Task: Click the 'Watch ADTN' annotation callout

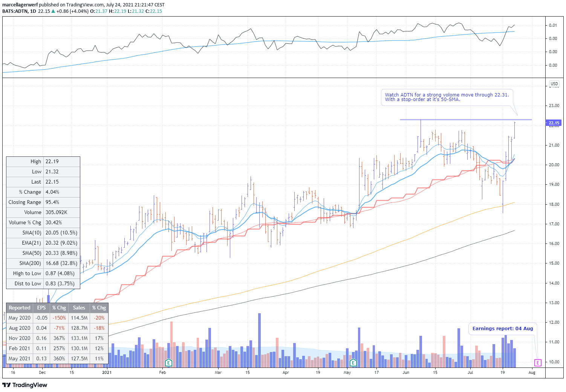Action: click(x=447, y=97)
